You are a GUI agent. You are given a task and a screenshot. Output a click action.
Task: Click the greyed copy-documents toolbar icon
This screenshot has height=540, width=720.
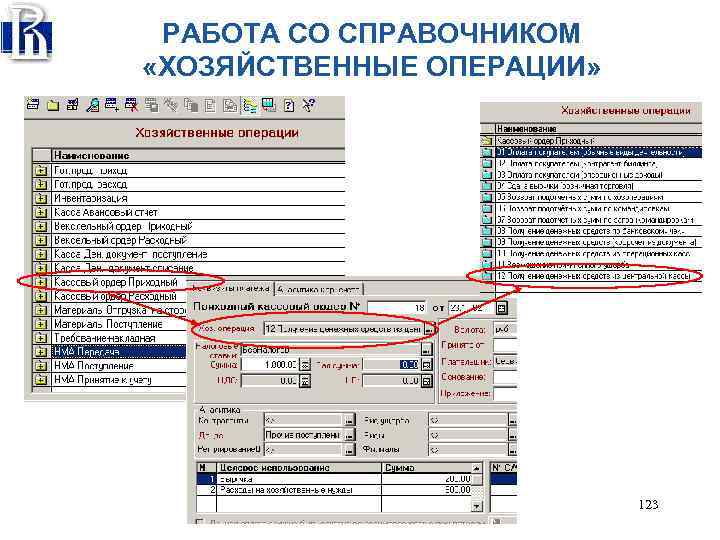191,106
